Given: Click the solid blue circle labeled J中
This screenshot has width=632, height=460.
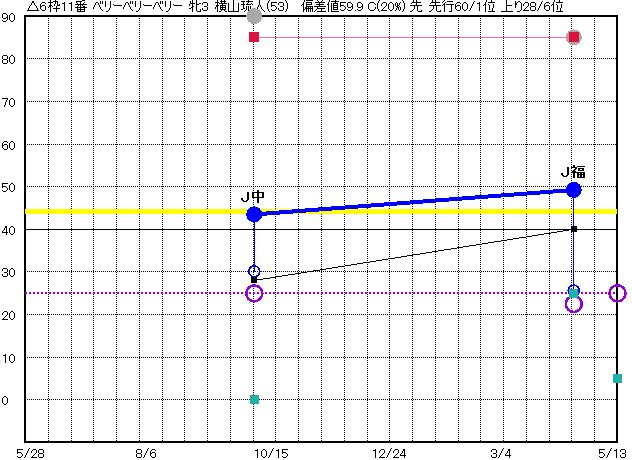Looking at the screenshot, I should coord(254,214).
